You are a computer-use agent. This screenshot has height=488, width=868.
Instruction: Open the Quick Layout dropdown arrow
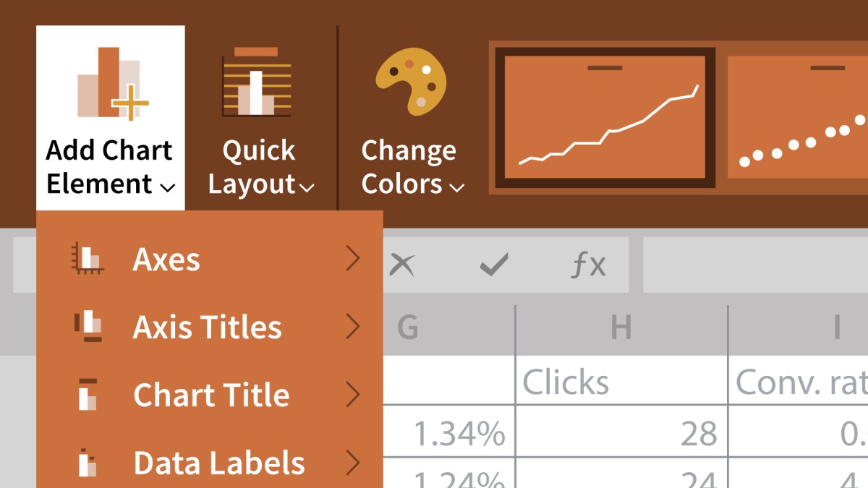point(307,188)
